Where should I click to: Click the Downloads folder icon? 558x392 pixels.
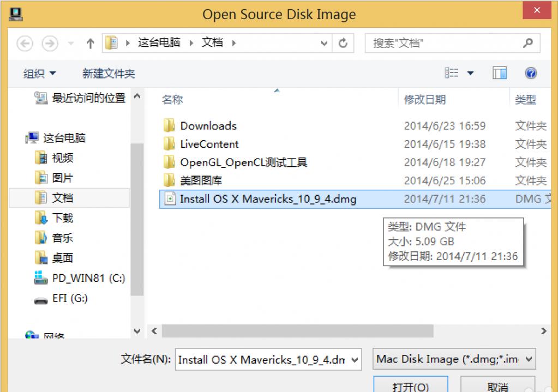pyautogui.click(x=169, y=125)
